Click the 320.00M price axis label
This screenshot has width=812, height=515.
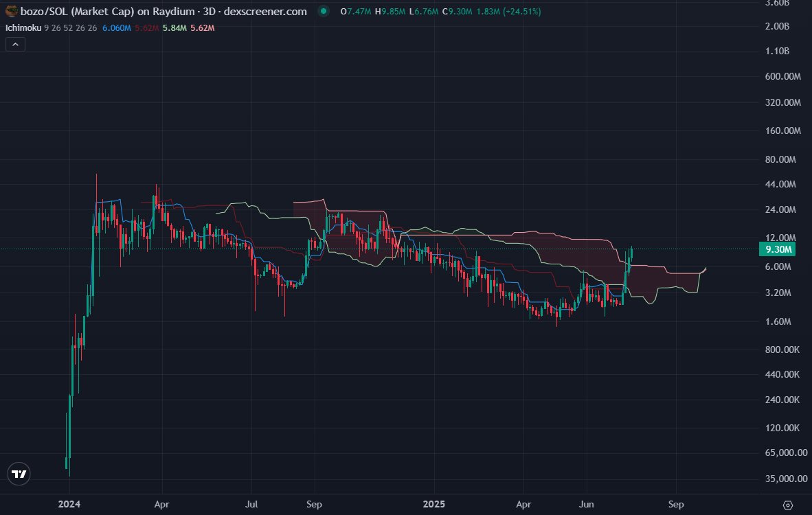782,102
